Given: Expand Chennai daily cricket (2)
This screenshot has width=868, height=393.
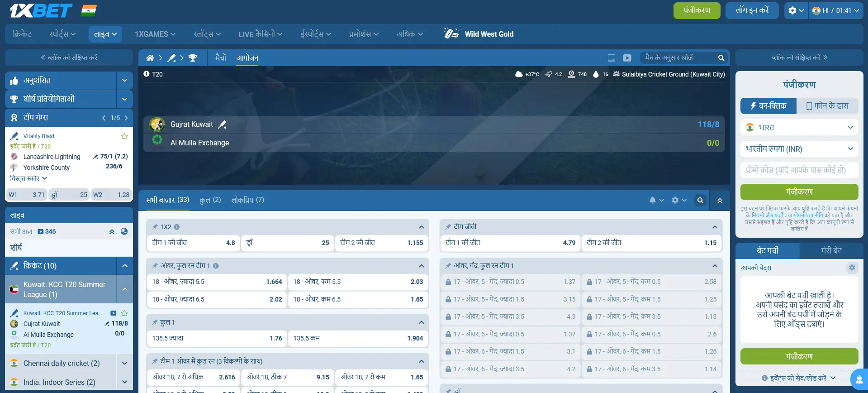Looking at the screenshot, I should tap(124, 363).
